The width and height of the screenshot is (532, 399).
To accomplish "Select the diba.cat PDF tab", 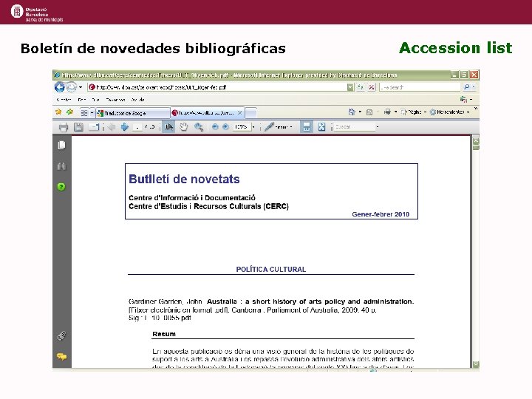I will pos(206,113).
